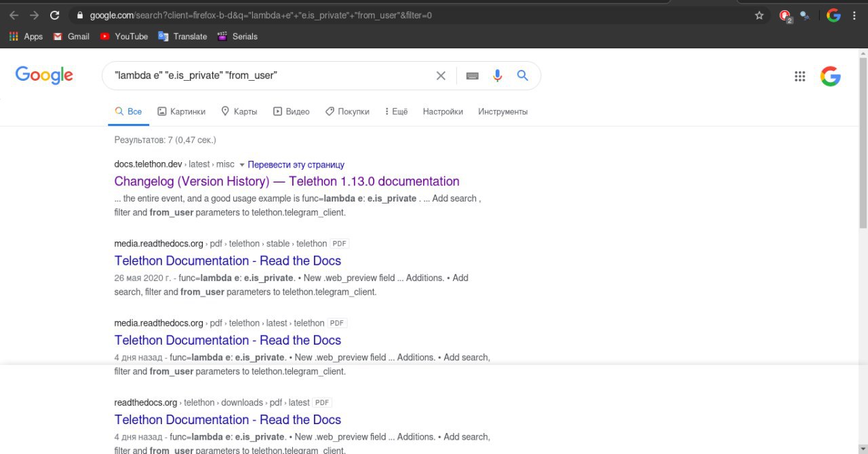The image size is (868, 454).
Task: Click into the Google search box
Action: tap(271, 75)
